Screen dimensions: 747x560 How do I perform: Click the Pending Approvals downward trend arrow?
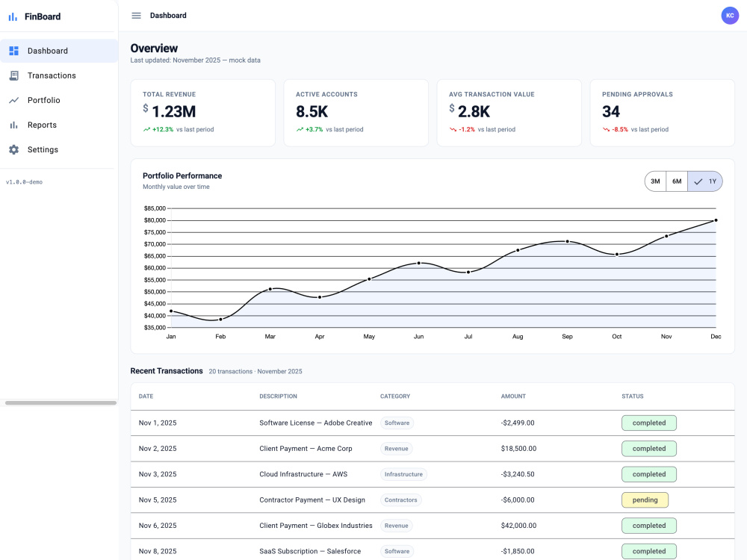[606, 129]
